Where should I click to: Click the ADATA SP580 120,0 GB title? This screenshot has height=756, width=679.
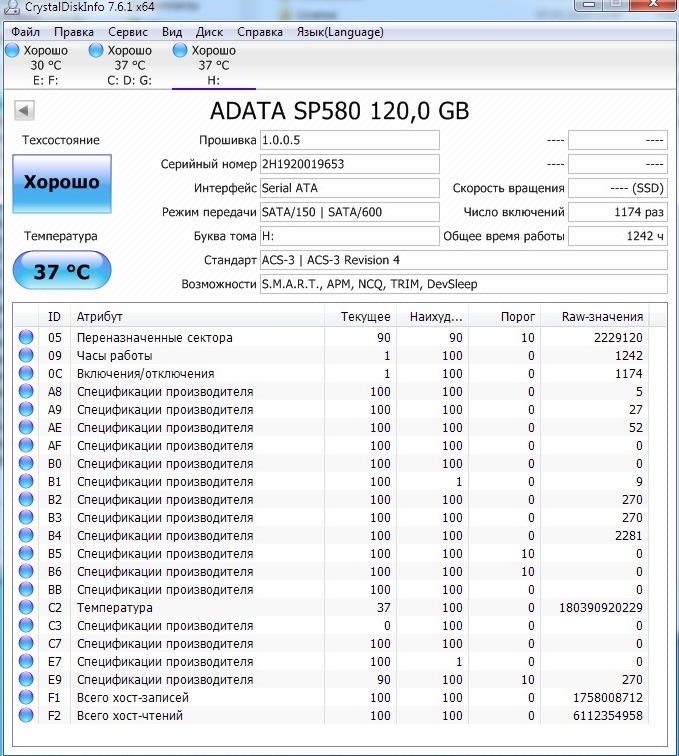tap(340, 111)
